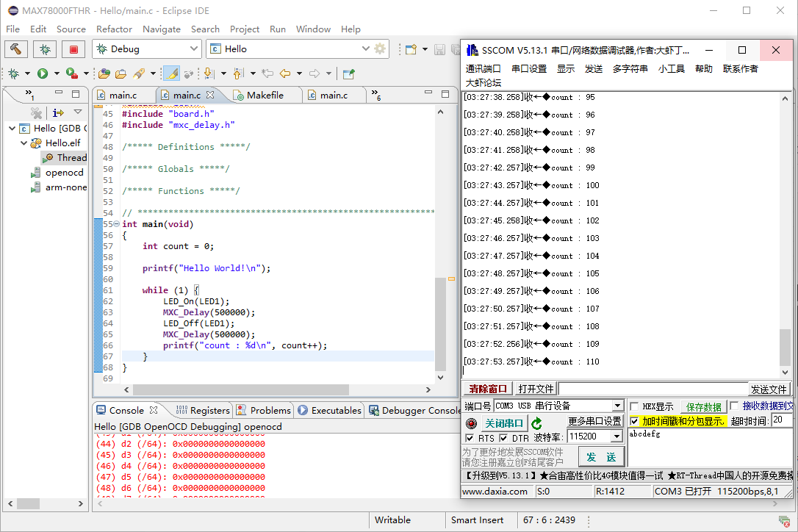Open the View Menu triangle in the Debug view
This screenshot has height=532, width=798.
point(78,112)
